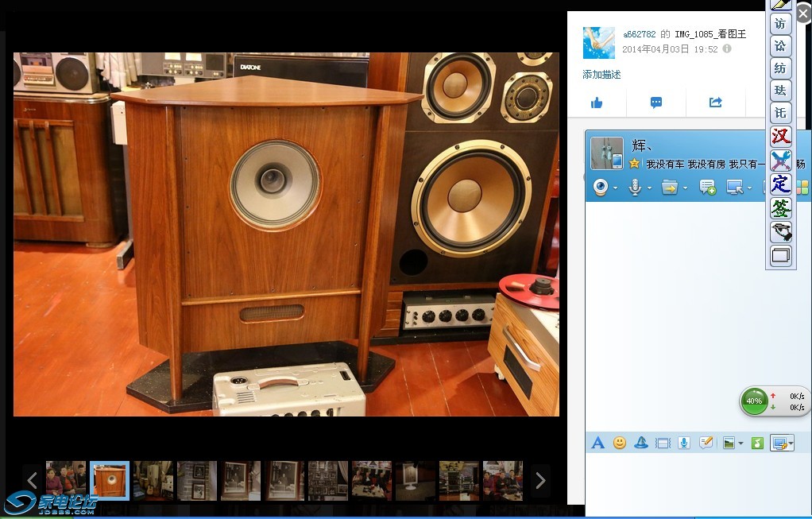This screenshot has width=812, height=519.
Task: Expand the webcam video call dropdown
Action: pyautogui.click(x=616, y=188)
